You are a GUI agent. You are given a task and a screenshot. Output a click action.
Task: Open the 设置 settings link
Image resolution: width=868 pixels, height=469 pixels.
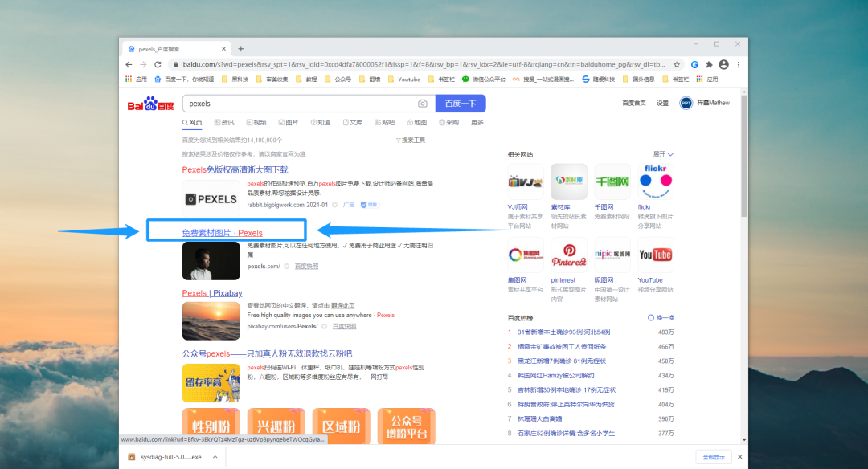pyautogui.click(x=662, y=103)
